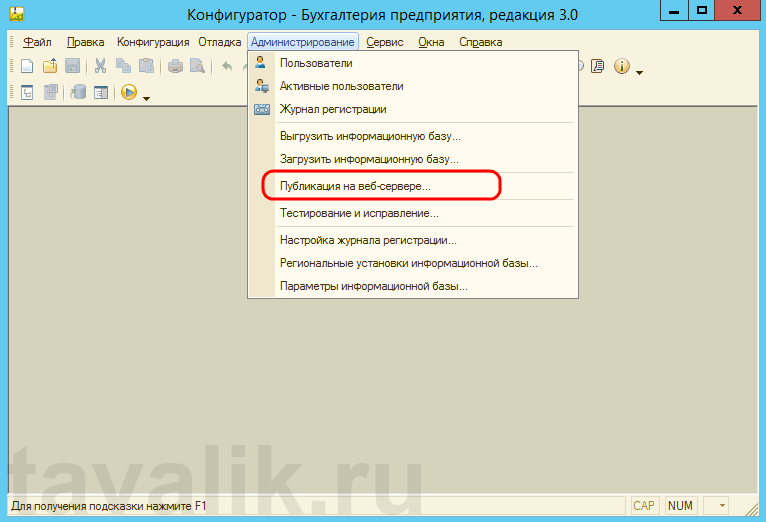This screenshot has height=522, width=766.
Task: Start debugging with the play icon
Action: pyautogui.click(x=129, y=92)
